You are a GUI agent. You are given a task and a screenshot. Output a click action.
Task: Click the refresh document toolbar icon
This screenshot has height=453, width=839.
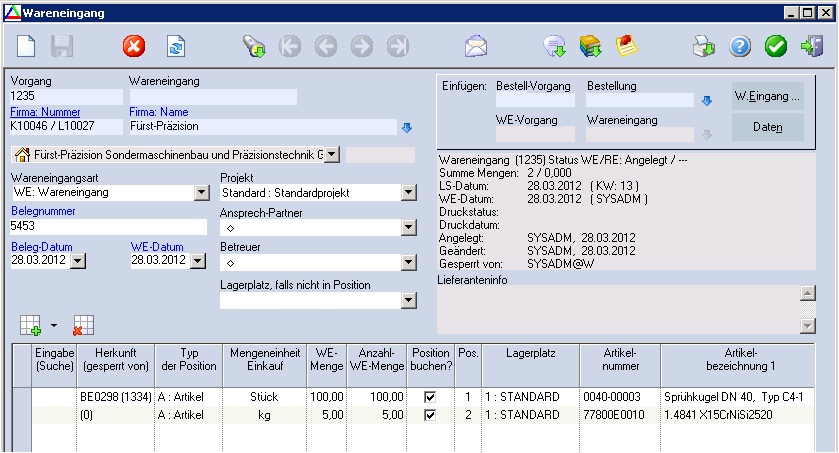(176, 46)
